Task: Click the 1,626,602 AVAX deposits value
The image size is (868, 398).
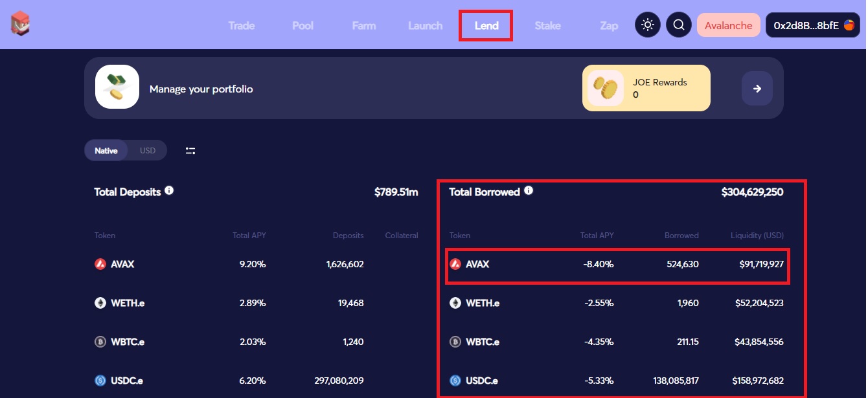Action: pyautogui.click(x=345, y=264)
